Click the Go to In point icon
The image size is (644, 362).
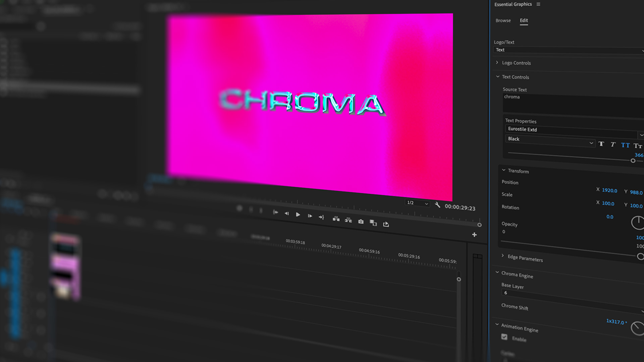(275, 212)
